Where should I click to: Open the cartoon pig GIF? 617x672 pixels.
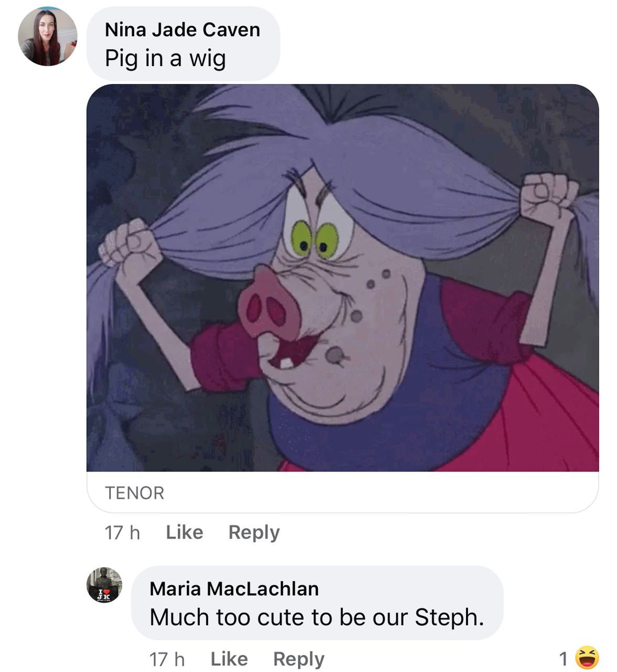click(343, 278)
